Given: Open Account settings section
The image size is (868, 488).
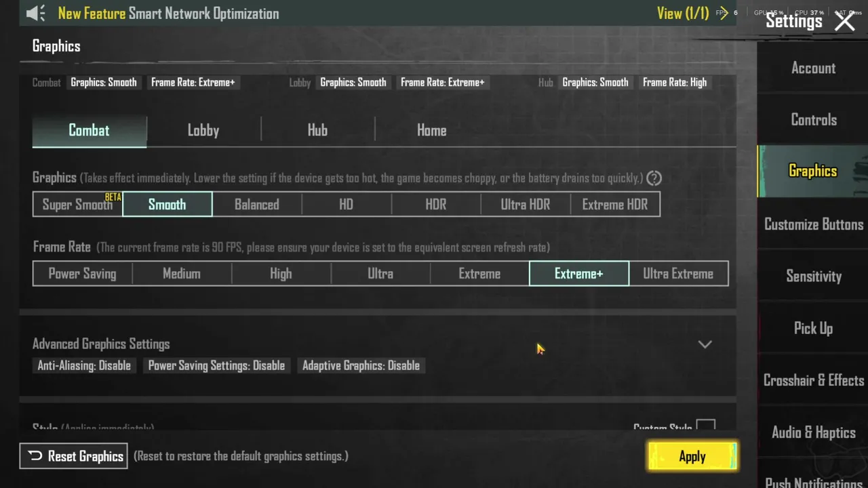Looking at the screenshot, I should click(x=813, y=68).
